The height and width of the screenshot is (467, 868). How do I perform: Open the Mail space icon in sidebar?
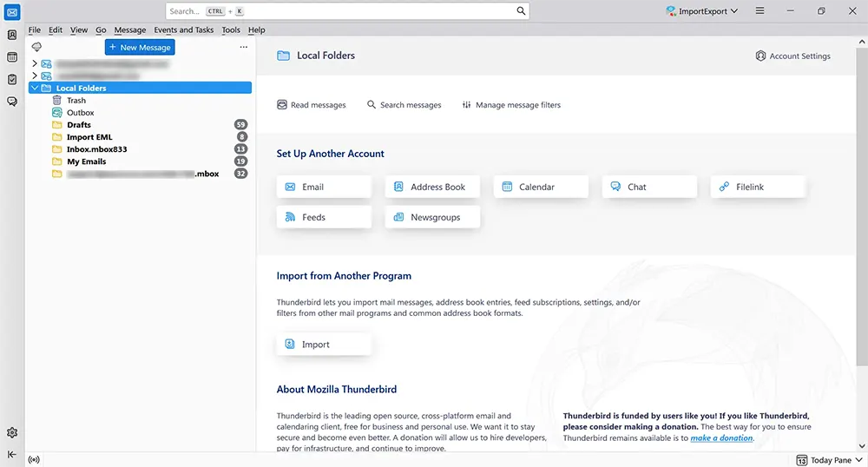[12, 12]
